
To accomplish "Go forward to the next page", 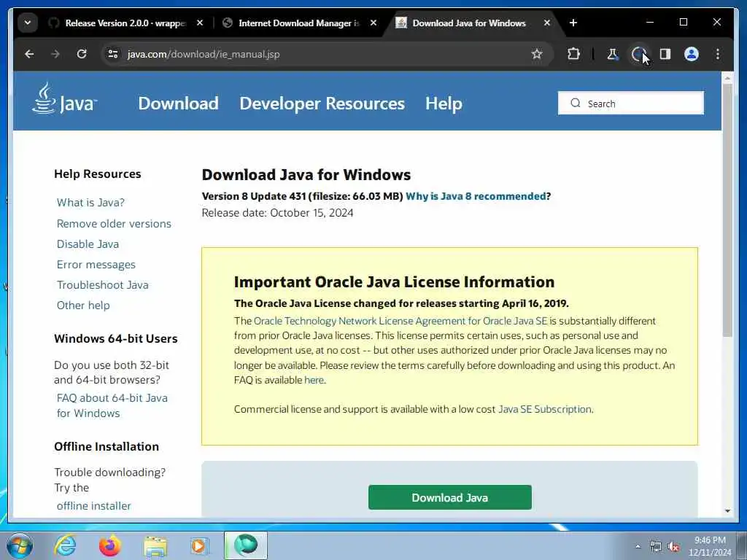I will pos(55,54).
